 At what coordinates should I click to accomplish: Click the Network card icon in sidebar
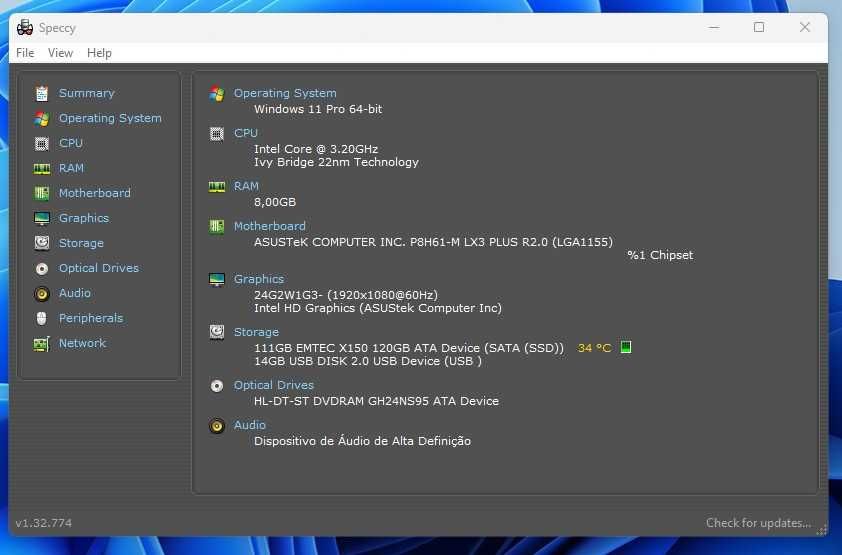(42, 344)
